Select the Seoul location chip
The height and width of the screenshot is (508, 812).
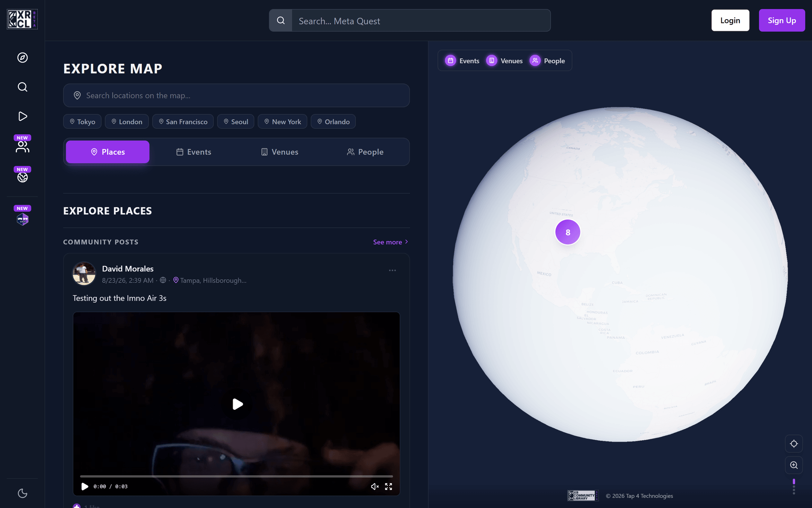click(236, 122)
